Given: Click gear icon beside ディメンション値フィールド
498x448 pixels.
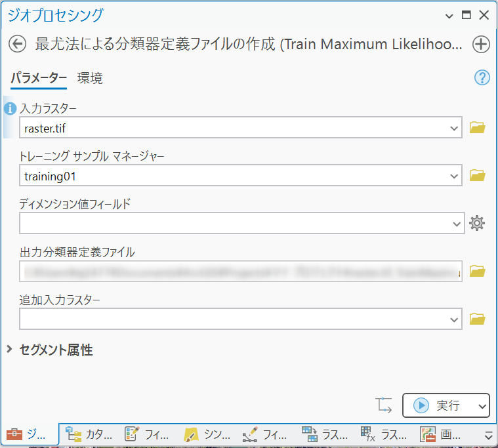Looking at the screenshot, I should [477, 224].
